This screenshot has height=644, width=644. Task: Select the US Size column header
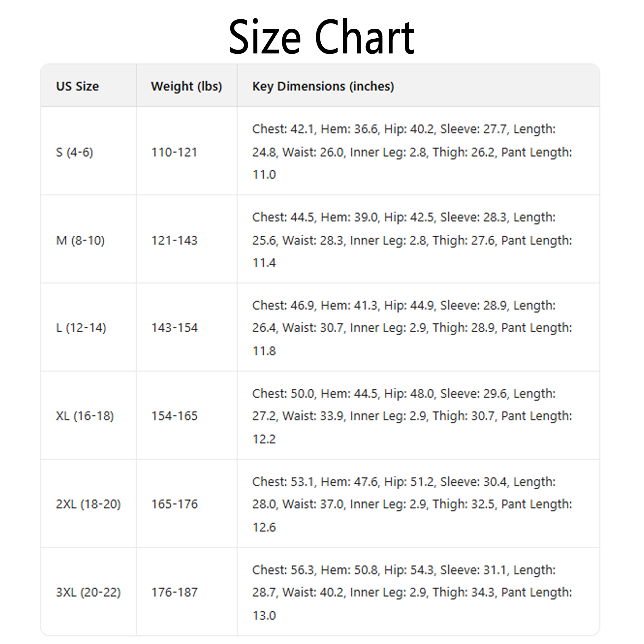[x=77, y=86]
